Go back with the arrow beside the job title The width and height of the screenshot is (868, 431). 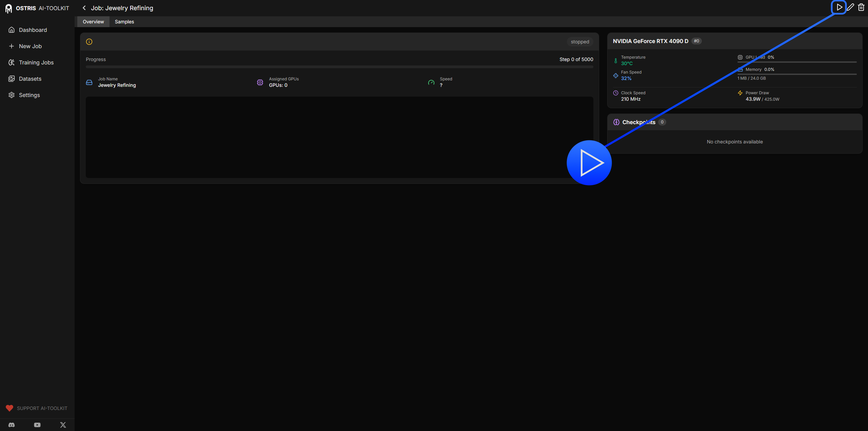click(x=84, y=8)
